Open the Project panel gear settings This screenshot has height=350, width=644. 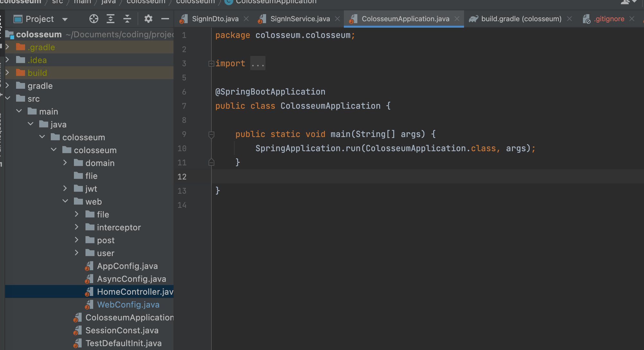pos(148,19)
